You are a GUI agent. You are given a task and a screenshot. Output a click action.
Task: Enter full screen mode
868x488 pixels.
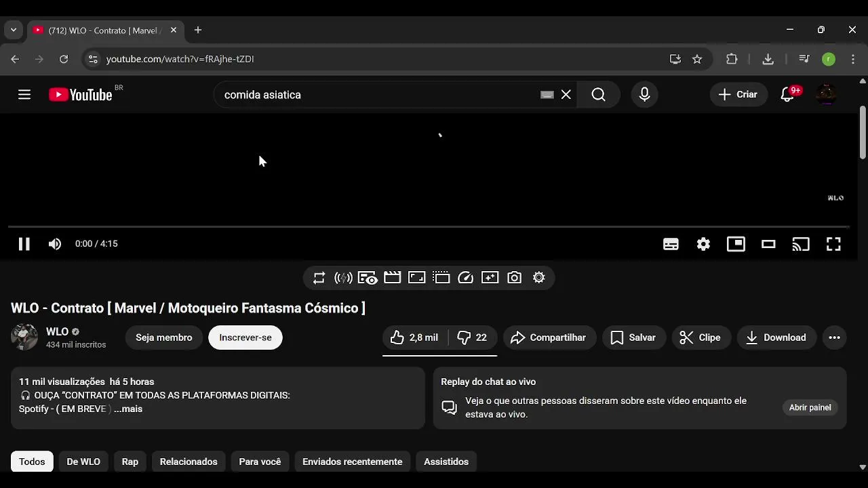click(x=833, y=244)
